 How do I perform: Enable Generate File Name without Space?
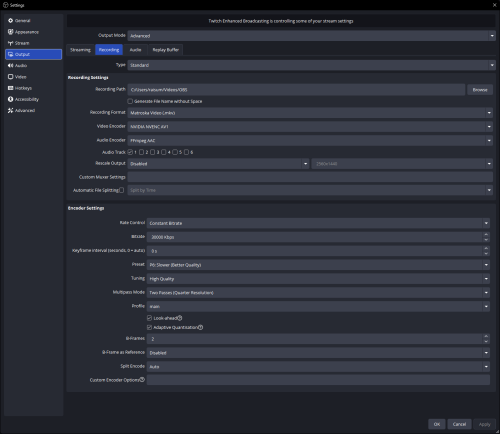(130, 101)
